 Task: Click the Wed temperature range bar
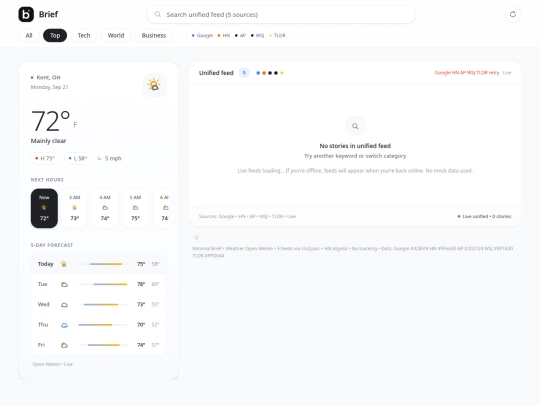point(103,304)
